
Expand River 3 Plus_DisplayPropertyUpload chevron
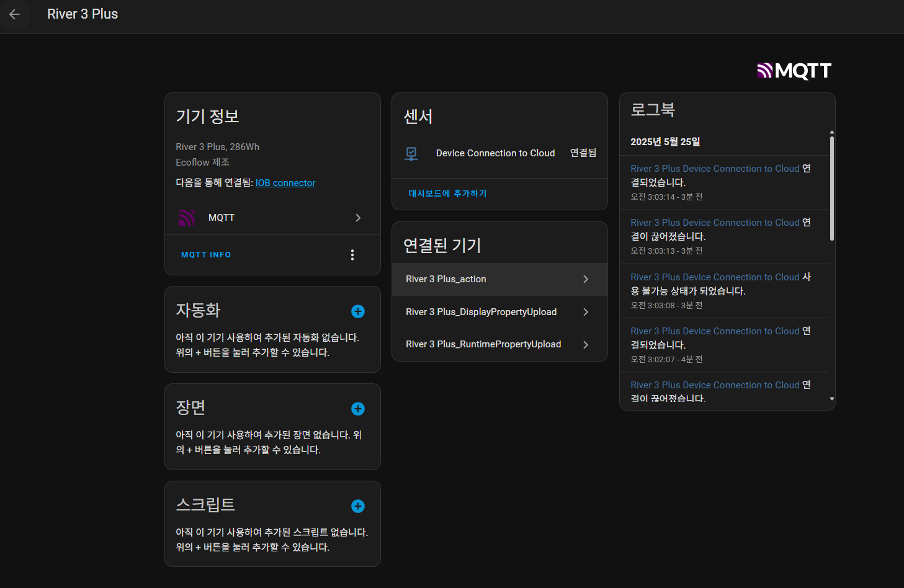(x=586, y=312)
